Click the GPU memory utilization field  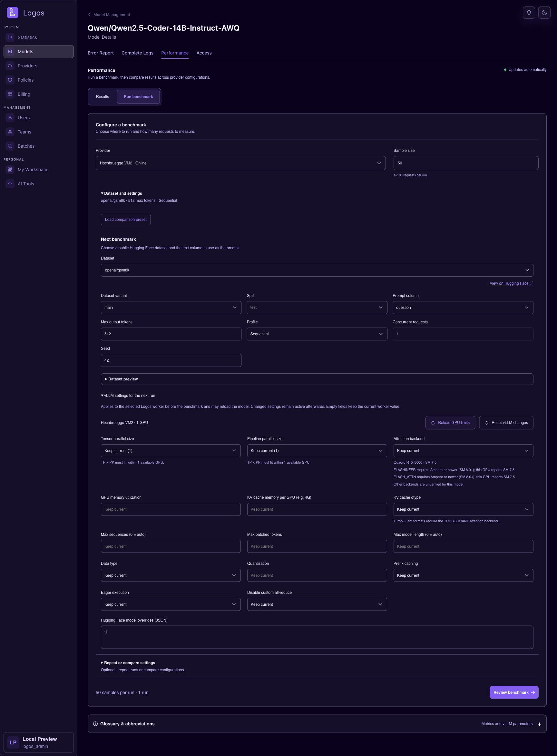[x=171, y=509]
